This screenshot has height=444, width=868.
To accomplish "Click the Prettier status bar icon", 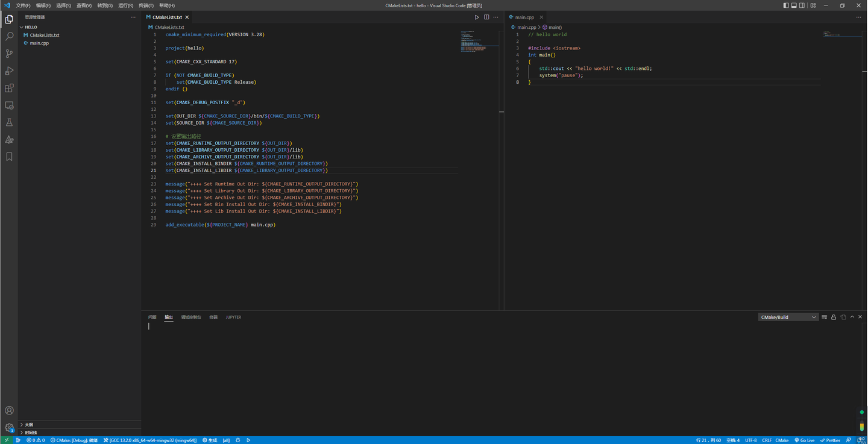I will pyautogui.click(x=830, y=440).
